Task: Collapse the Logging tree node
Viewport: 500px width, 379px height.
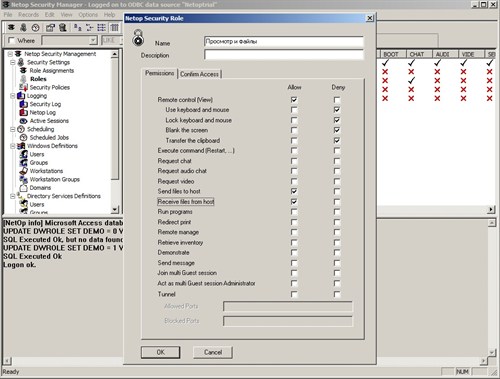Action: tap(13, 96)
